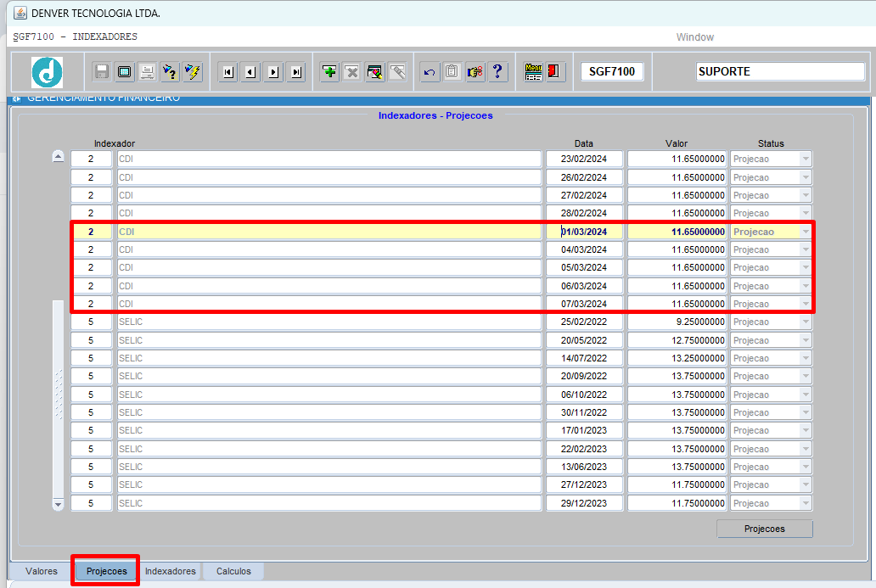Open the Status dropdown on the 29/12/2023 row
The width and height of the screenshot is (876, 588).
tap(805, 503)
